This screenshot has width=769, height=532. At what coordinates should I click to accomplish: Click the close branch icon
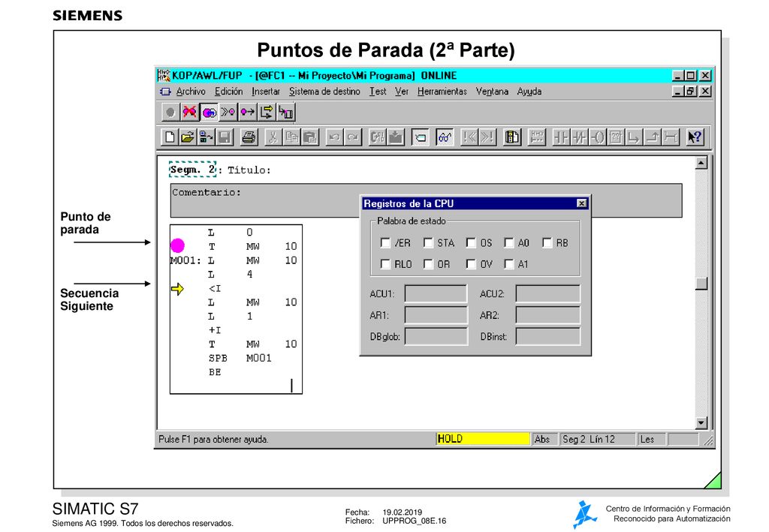tap(652, 137)
